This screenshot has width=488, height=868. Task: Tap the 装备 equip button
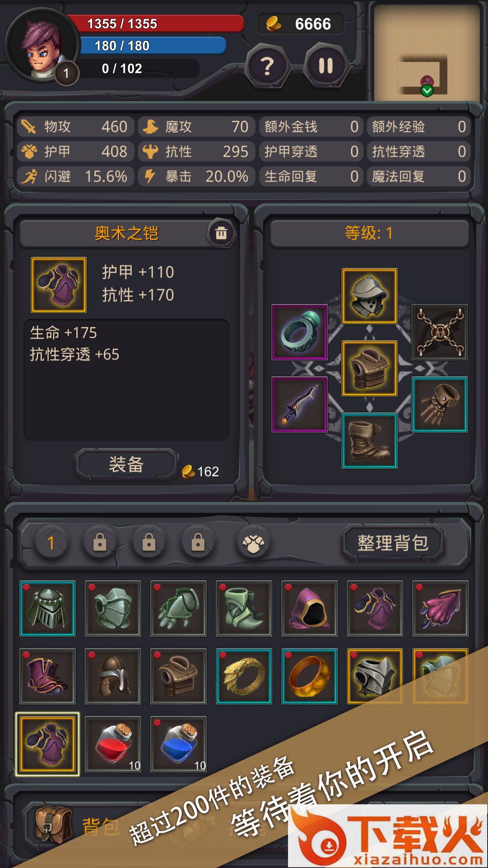click(x=127, y=465)
